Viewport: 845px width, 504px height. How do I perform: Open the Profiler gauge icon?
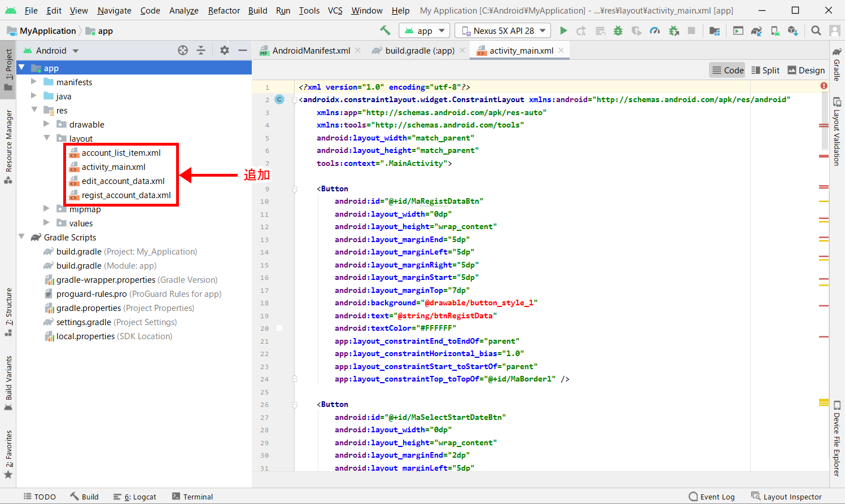click(655, 30)
